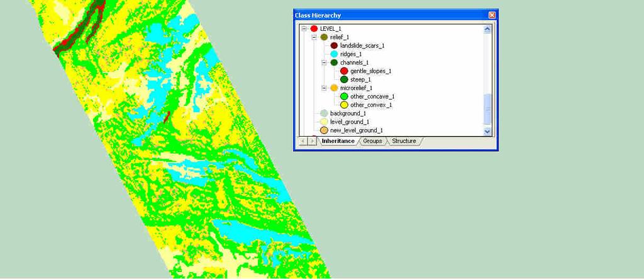The width and height of the screenshot is (644, 279).
Task: Select the background_1 class label
Action: pyautogui.click(x=348, y=113)
